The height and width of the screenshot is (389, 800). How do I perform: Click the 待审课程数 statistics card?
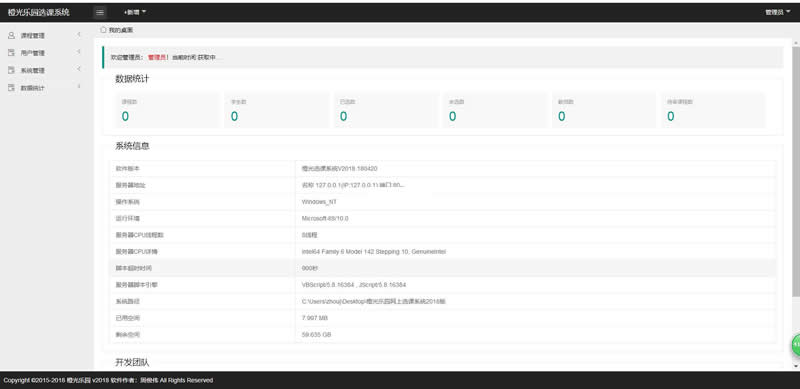pyautogui.click(x=713, y=110)
